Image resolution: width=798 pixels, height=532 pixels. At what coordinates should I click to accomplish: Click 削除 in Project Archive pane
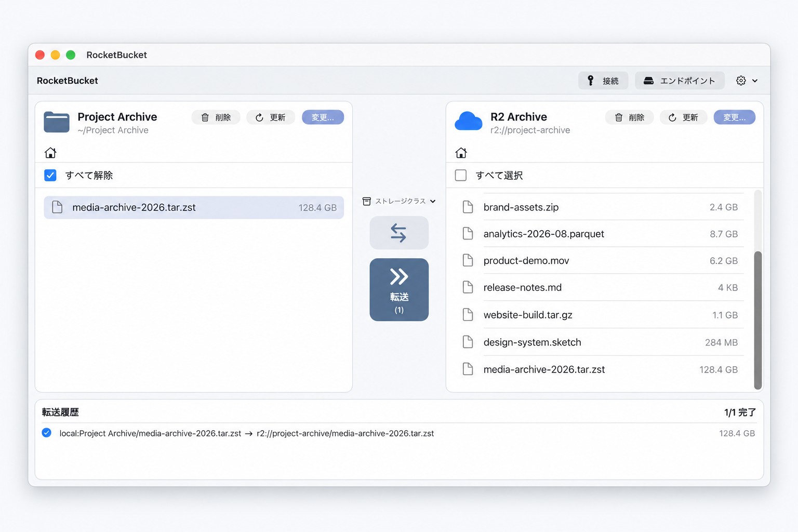coord(216,117)
